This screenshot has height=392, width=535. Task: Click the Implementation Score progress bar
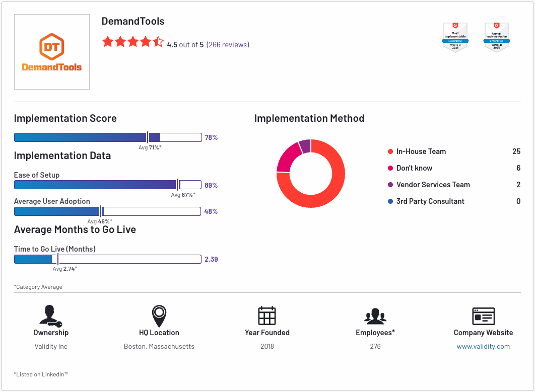coord(108,137)
